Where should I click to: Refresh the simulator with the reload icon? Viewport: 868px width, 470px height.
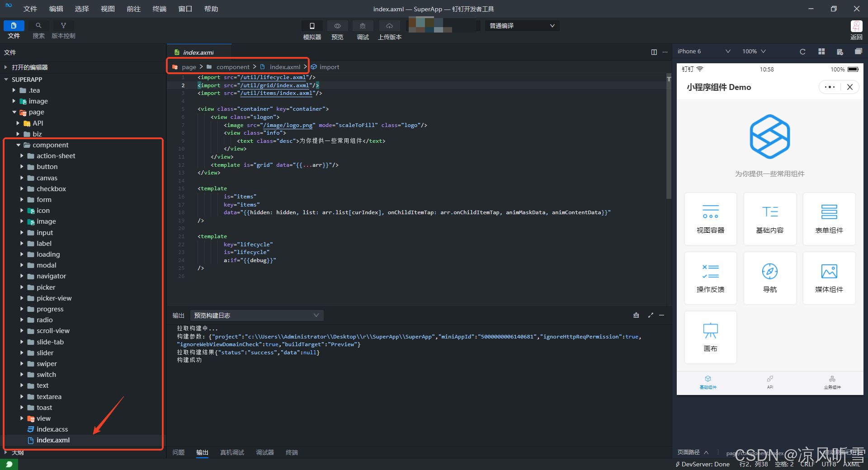(802, 52)
